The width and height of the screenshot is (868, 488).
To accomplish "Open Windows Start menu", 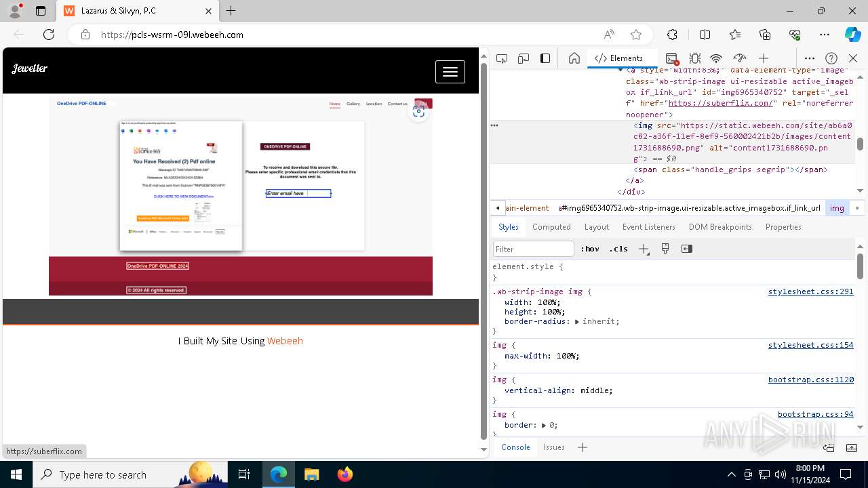I will [x=16, y=474].
